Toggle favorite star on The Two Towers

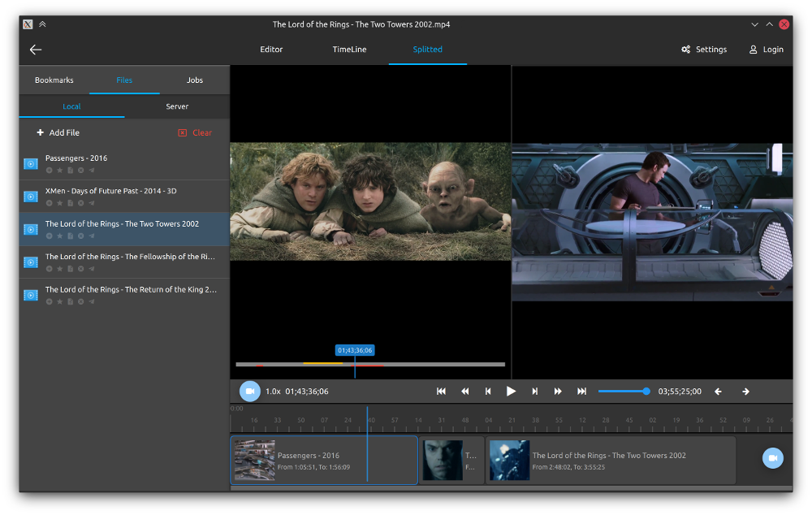tap(60, 236)
